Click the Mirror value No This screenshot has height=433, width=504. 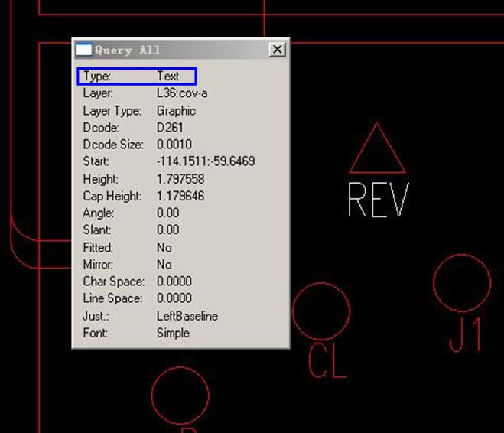coord(164,265)
